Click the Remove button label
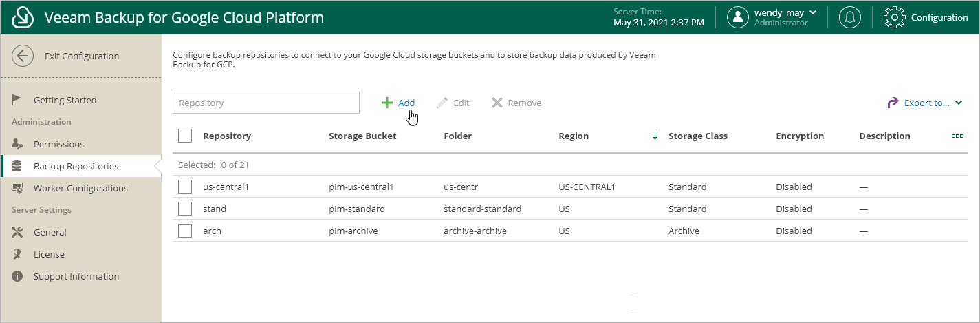980x323 pixels. pos(525,103)
